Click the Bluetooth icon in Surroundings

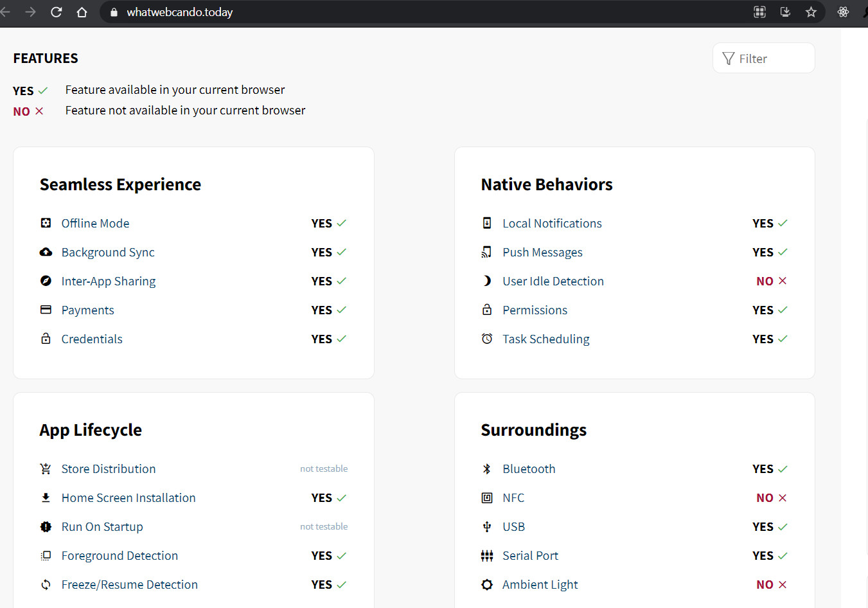click(486, 469)
